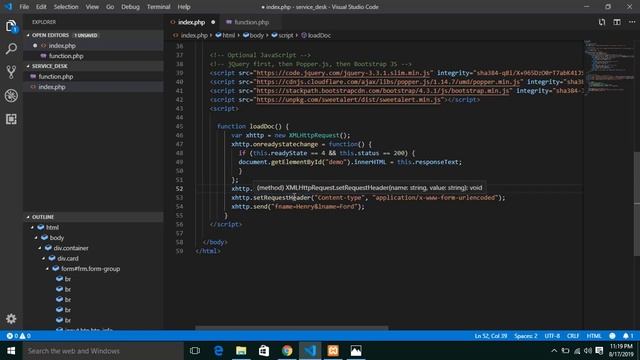Screen dimensions: 640x360
Task: Open Google Chrome from taskbar
Action: [x=287, y=351]
